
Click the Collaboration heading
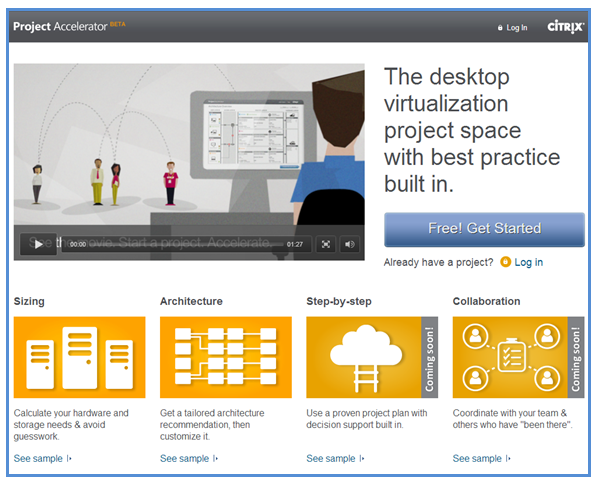pyautogui.click(x=486, y=301)
